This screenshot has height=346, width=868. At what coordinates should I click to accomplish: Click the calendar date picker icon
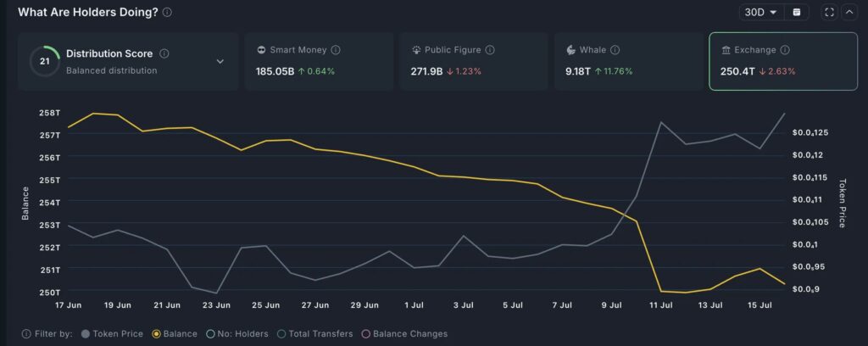[796, 13]
